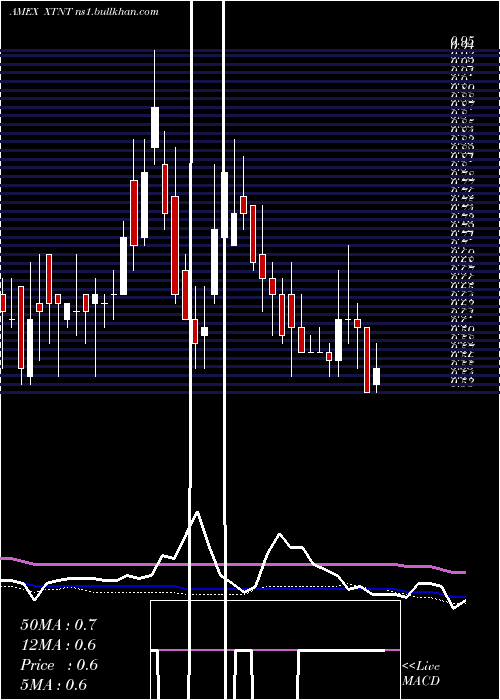Select the 5MA : 0.6 readout
Viewport: 500px width, 700px height.
(x=54, y=685)
